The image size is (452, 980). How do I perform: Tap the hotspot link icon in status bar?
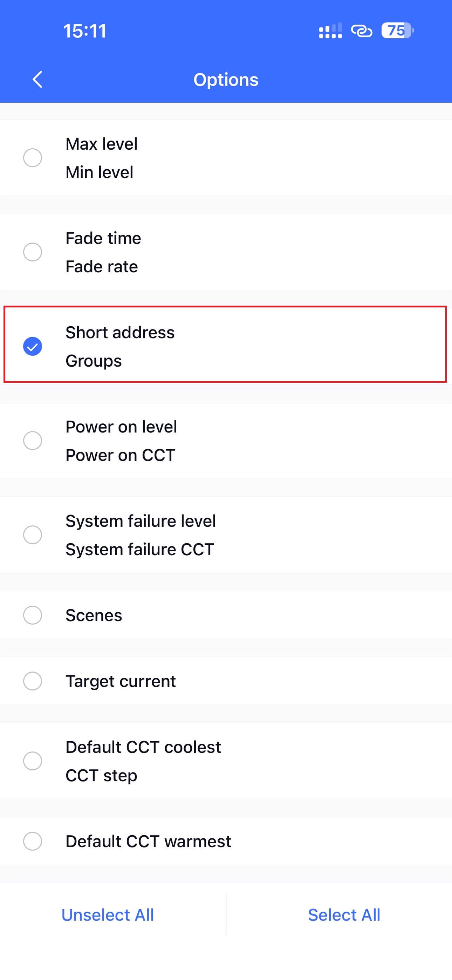click(362, 31)
